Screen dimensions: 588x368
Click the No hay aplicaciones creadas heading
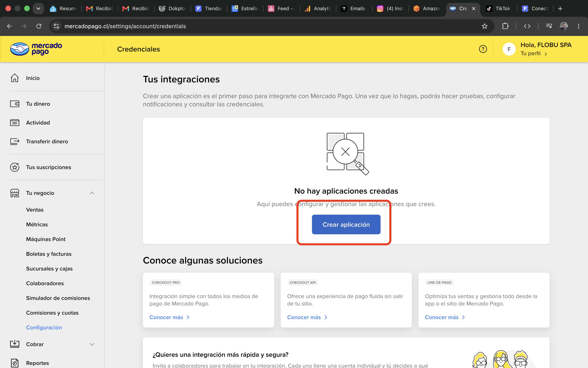(x=346, y=191)
